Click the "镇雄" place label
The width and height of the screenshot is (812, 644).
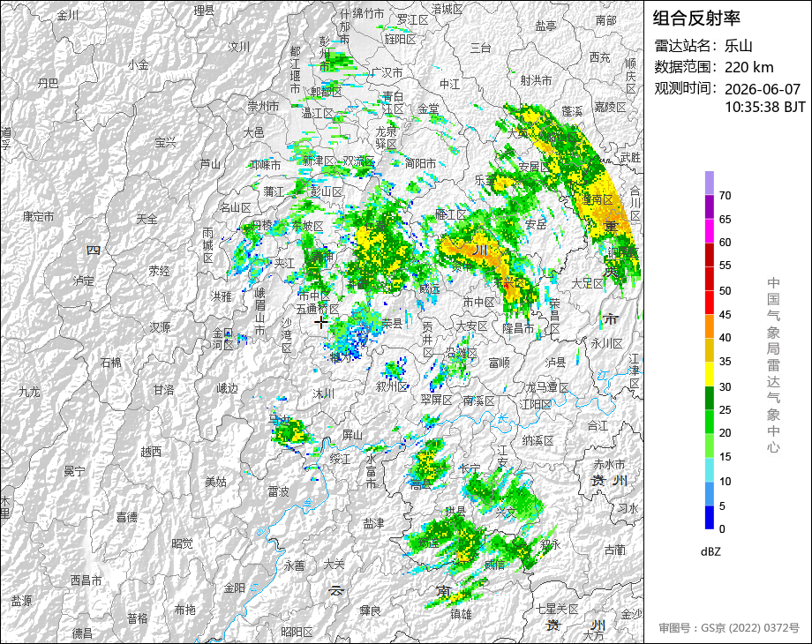[x=461, y=614]
